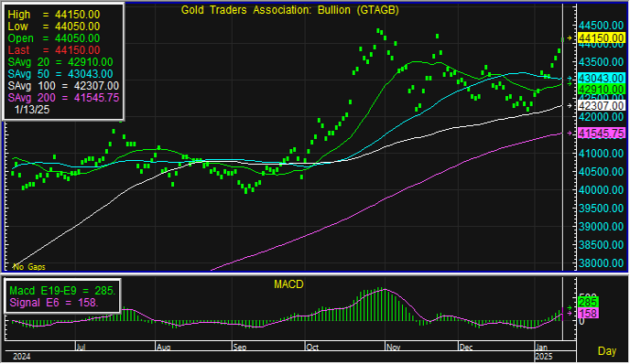Click the 2024 year label on time axis
The width and height of the screenshot is (630, 364).
click(22, 357)
